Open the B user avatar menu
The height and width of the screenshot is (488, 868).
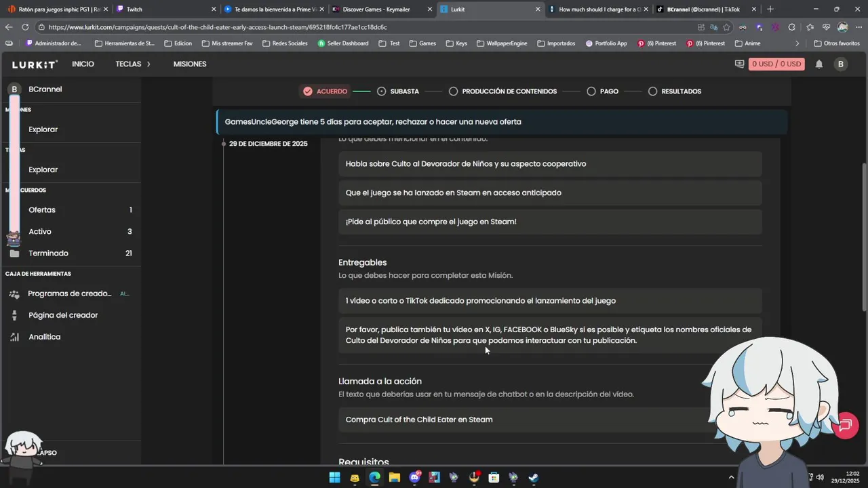(841, 64)
